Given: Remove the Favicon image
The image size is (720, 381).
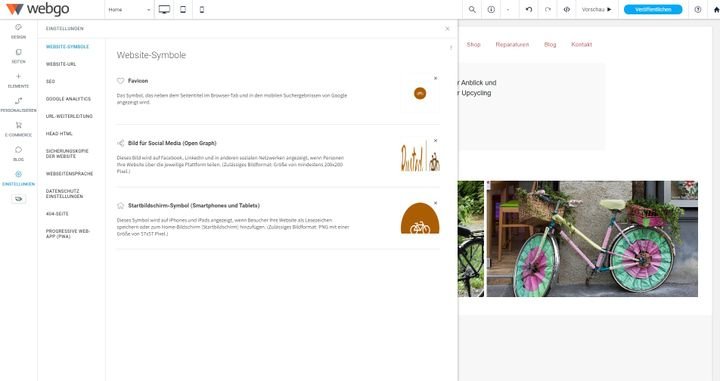Looking at the screenshot, I should (x=435, y=78).
